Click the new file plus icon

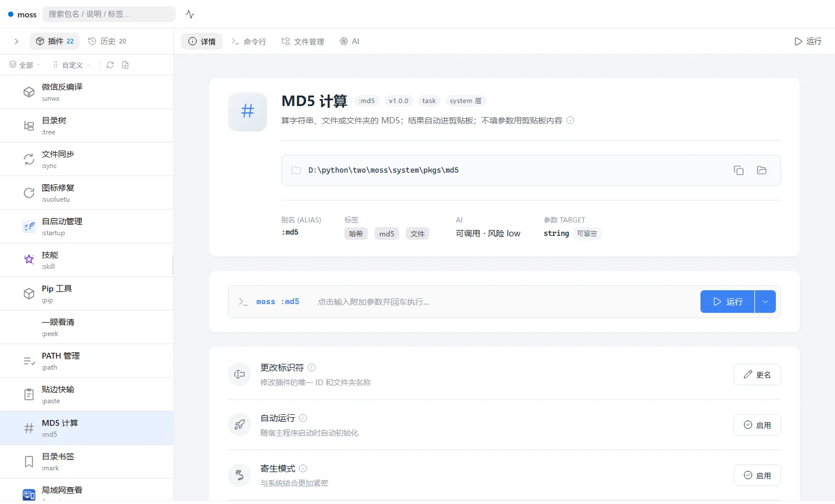pos(125,65)
